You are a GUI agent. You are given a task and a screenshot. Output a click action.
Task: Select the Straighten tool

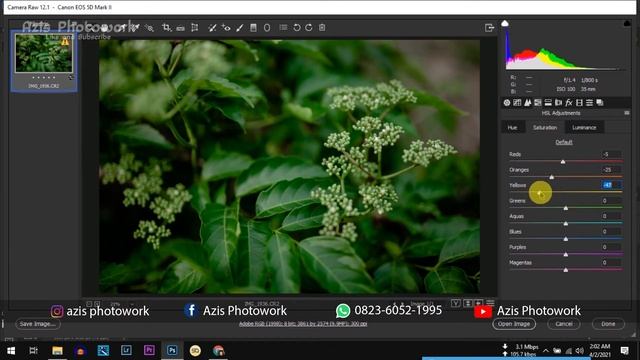coord(180,28)
